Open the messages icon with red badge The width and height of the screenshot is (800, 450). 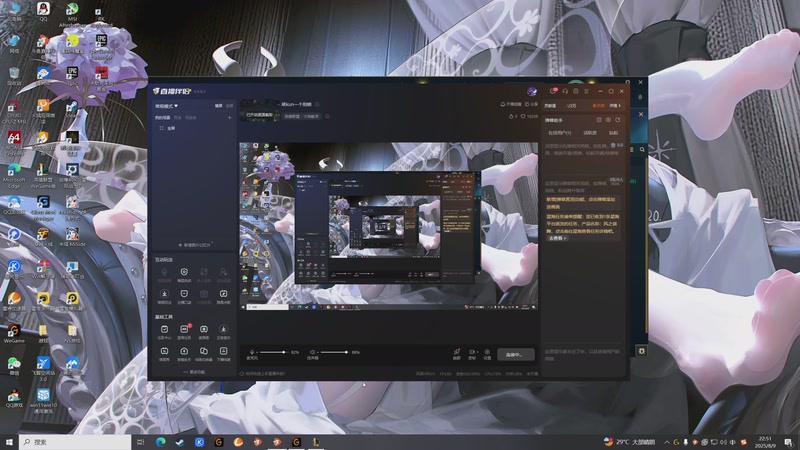click(x=553, y=91)
